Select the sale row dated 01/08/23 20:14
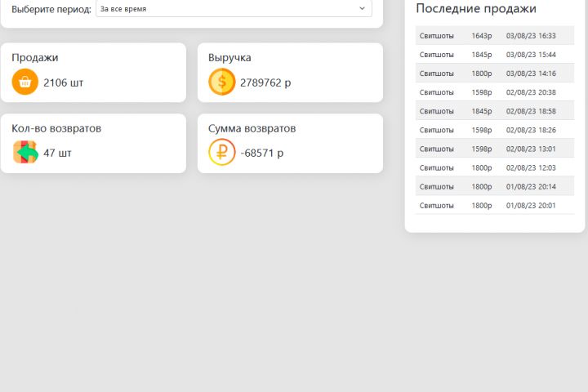This screenshot has width=588, height=392. (x=495, y=186)
